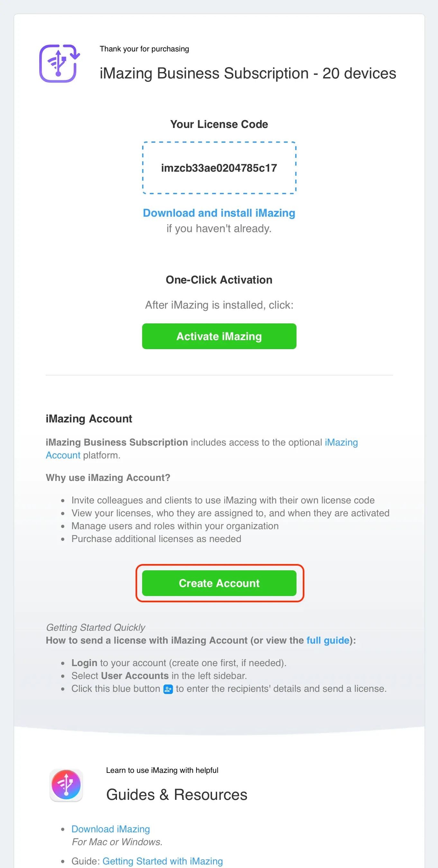Screen dimensions: 438x868
Task: Open the full guide link
Action: coord(327,640)
